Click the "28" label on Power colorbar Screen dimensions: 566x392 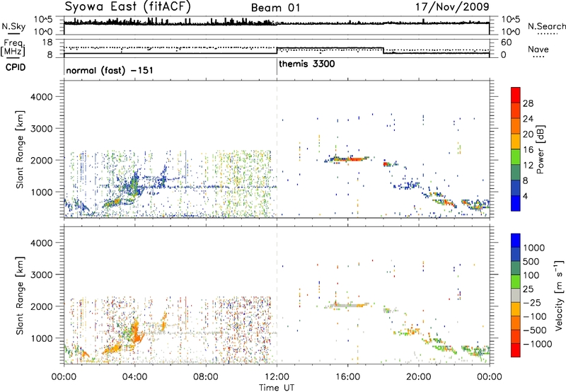[x=528, y=103]
